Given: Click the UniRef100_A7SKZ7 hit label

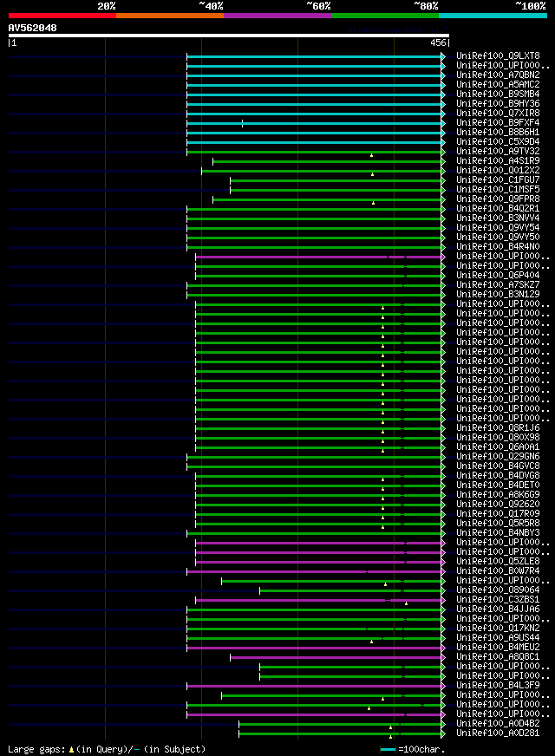Looking at the screenshot, I should coord(498,285).
